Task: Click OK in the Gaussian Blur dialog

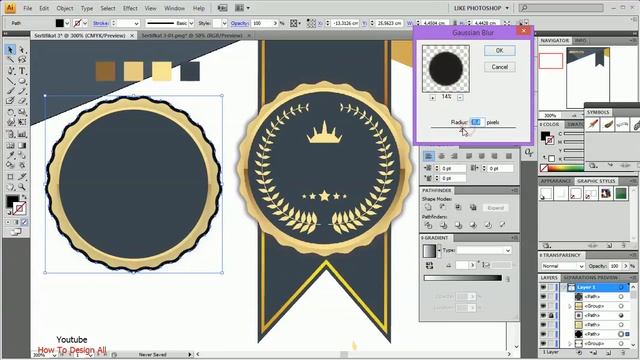Action: coord(500,51)
